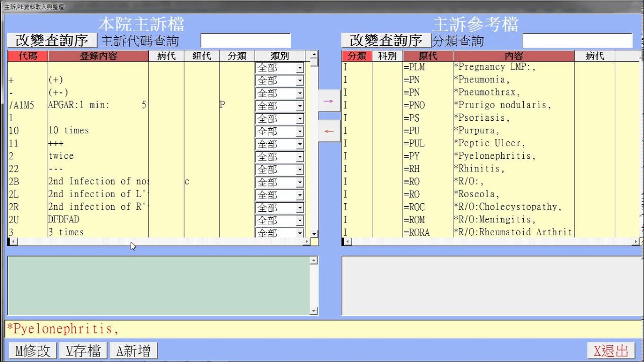This screenshot has height=362, width=644.
Task: Click right 改變查詢序 button under 主訴参考檔
Action: pyautogui.click(x=386, y=40)
